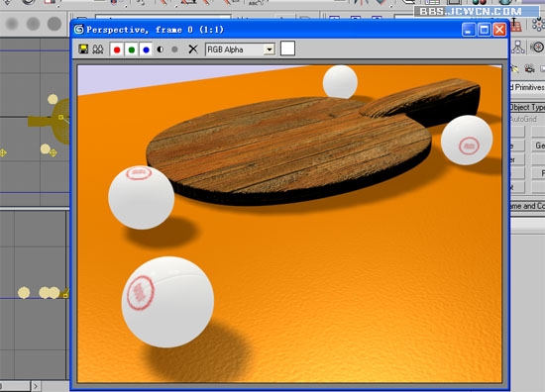
Task: Click the render window's logo icon
Action: (x=79, y=30)
